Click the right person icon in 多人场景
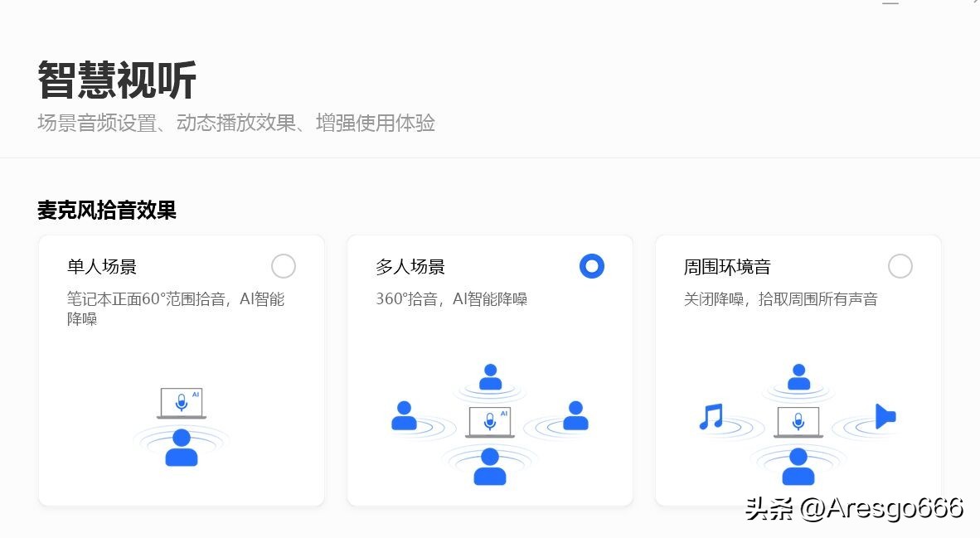 pyautogui.click(x=575, y=417)
